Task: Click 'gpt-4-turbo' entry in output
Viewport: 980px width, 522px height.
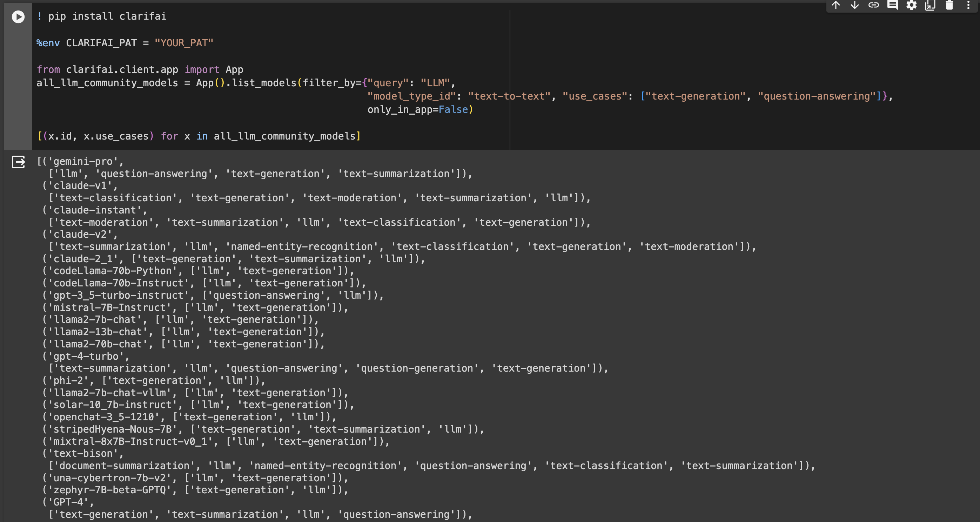Action: point(86,357)
